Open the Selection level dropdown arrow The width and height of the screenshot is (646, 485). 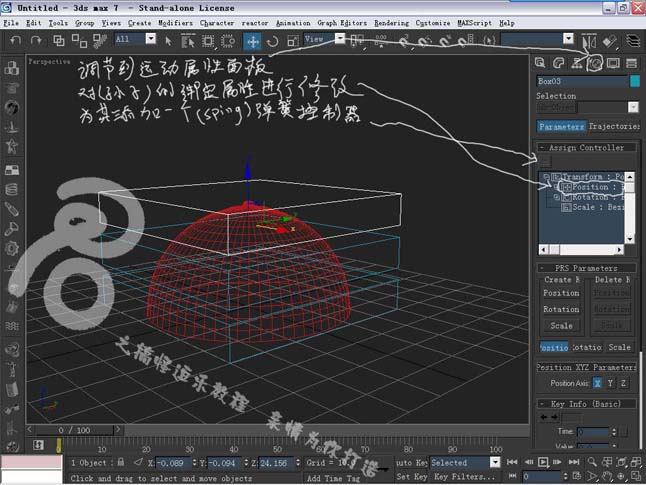click(x=633, y=108)
